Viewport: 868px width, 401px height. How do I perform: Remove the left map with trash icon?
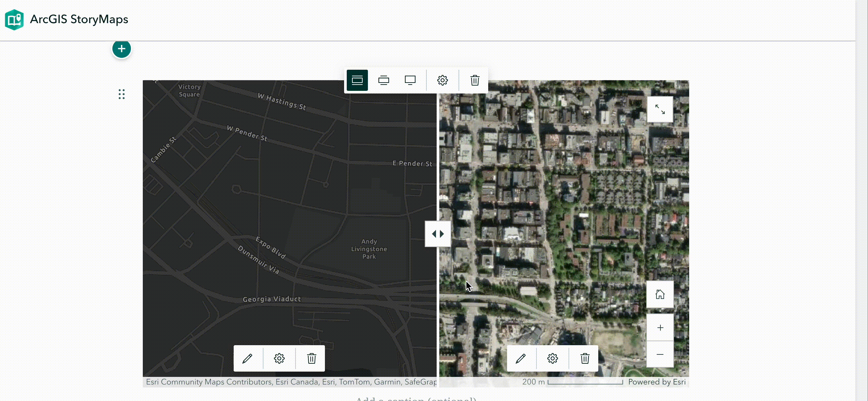311,358
